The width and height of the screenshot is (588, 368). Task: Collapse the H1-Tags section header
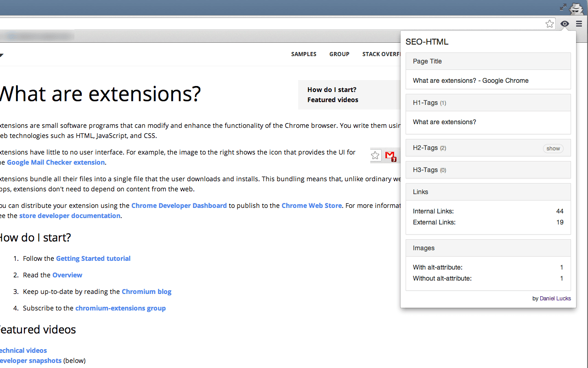pyautogui.click(x=488, y=103)
